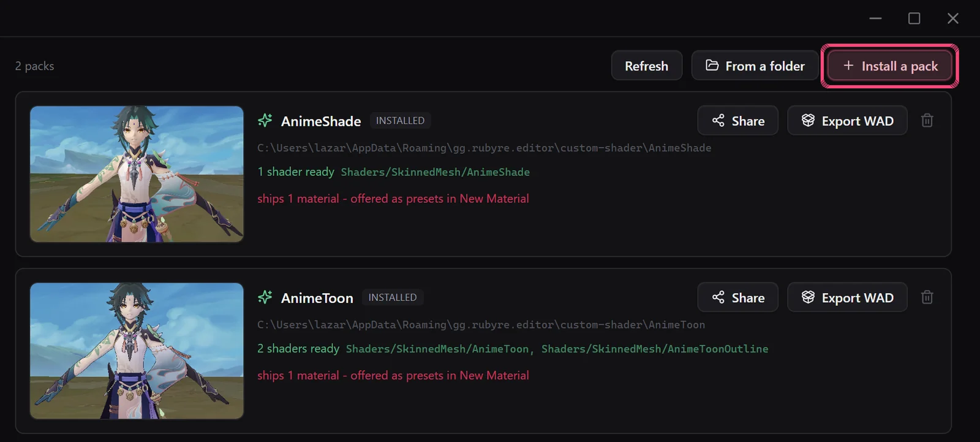Maximize the window
Image resolution: width=980 pixels, height=442 pixels.
tap(914, 18)
